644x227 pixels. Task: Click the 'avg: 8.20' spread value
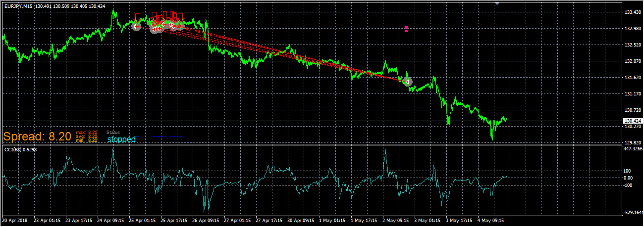(x=87, y=136)
